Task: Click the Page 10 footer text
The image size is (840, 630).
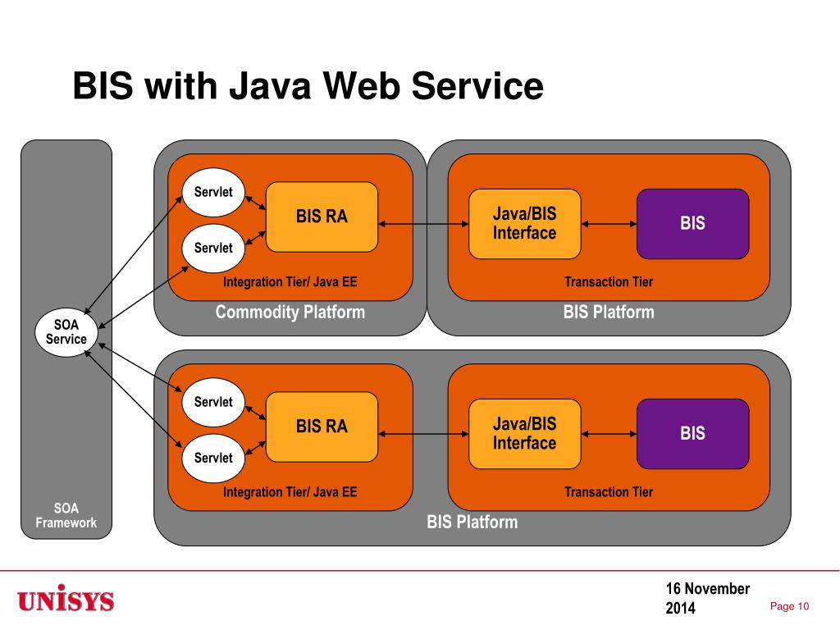Action: pos(789,606)
